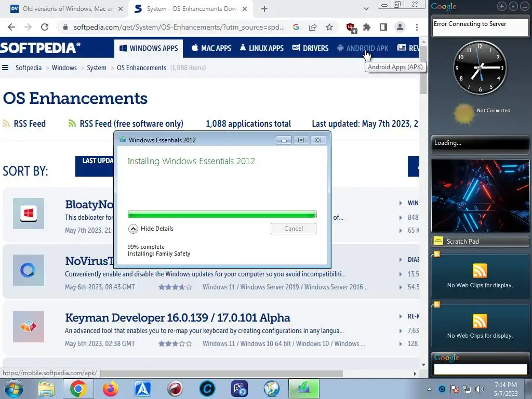532x399 pixels.
Task: Click the address bar URL
Action: [x=179, y=27]
